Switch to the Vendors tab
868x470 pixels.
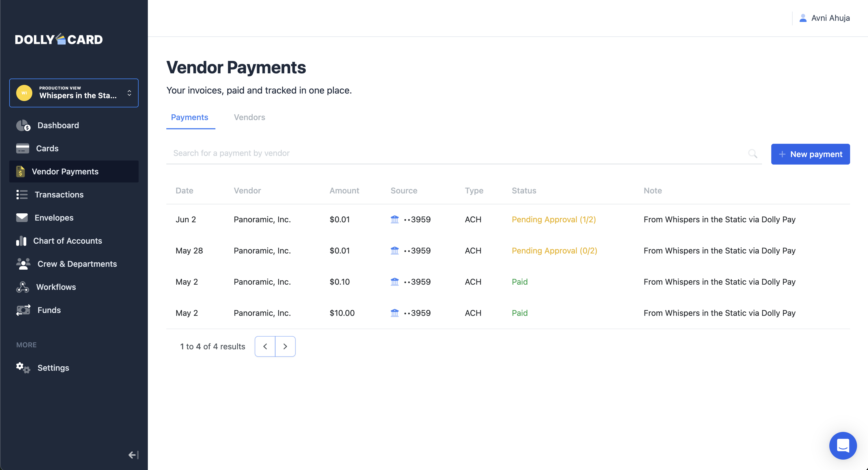pyautogui.click(x=249, y=117)
